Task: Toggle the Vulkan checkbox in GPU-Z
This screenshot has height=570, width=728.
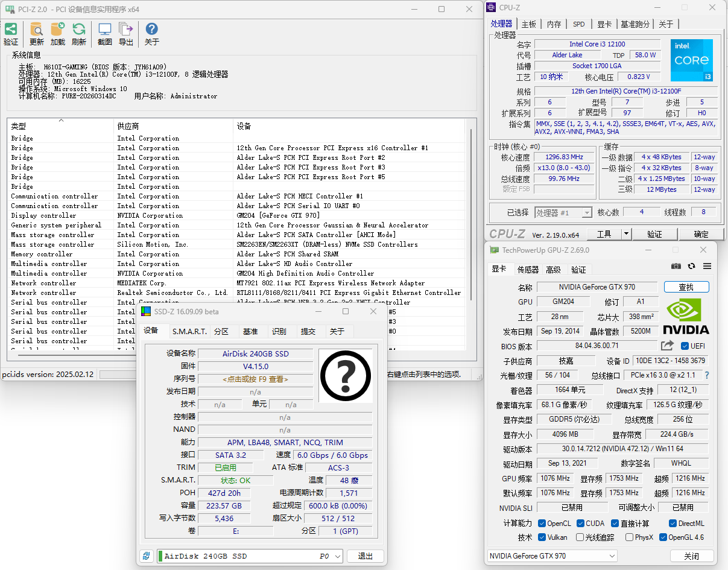Action: [x=542, y=537]
